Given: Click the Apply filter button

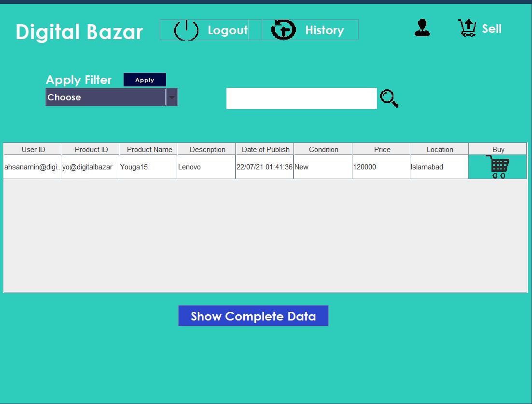Looking at the screenshot, I should (144, 79).
